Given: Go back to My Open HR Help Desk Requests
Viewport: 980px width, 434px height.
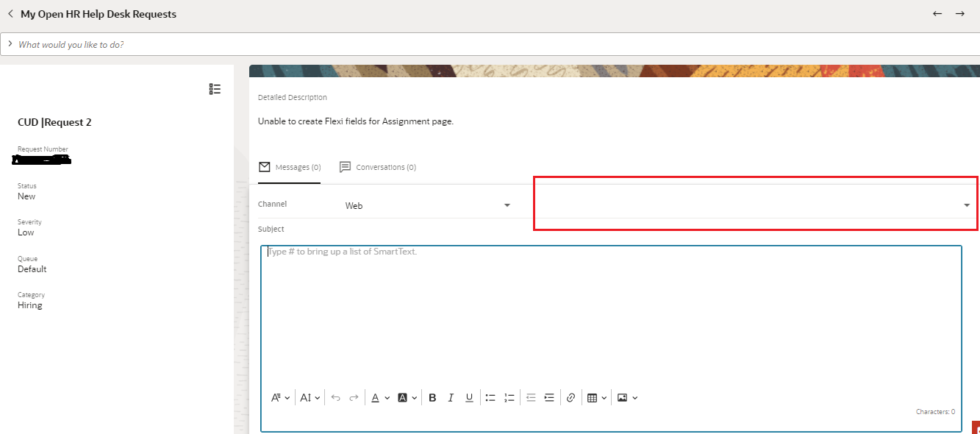Looking at the screenshot, I should coord(10,13).
